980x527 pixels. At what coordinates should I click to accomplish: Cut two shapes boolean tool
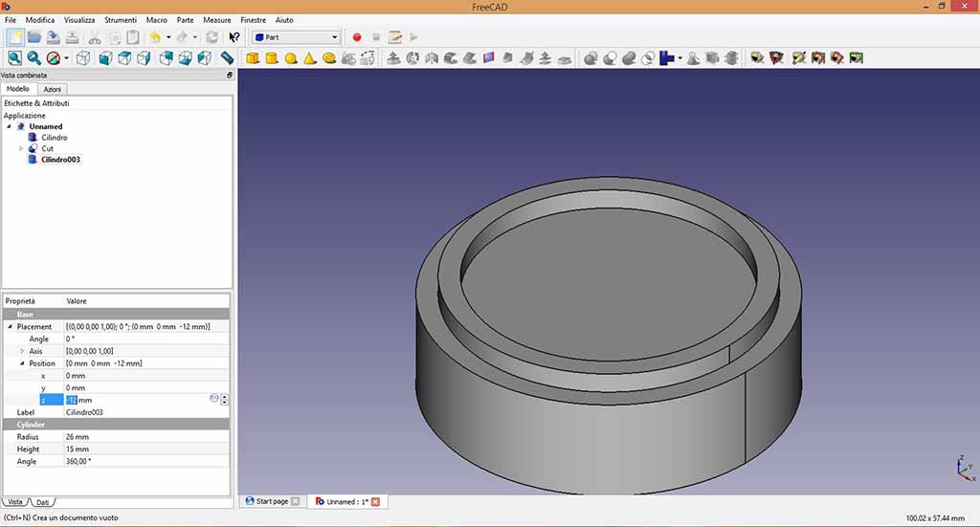pyautogui.click(x=610, y=58)
